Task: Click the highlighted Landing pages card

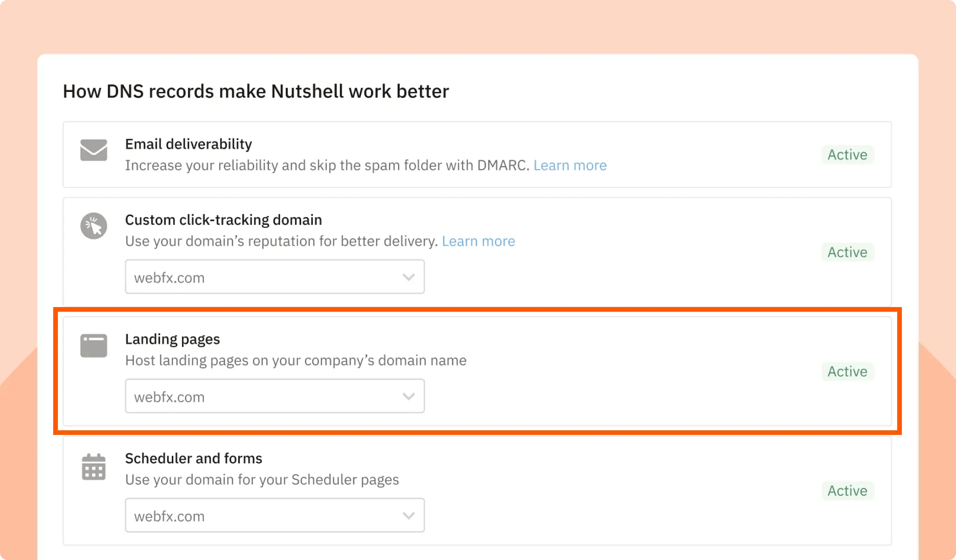Action: click(x=607, y=371)
